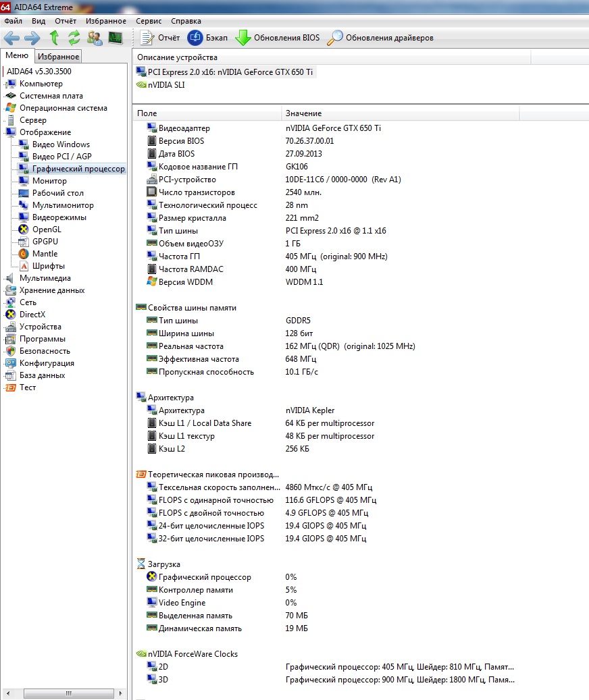This screenshot has width=589, height=700.
Task: Click the Mantle icon in tree
Action: (x=23, y=254)
